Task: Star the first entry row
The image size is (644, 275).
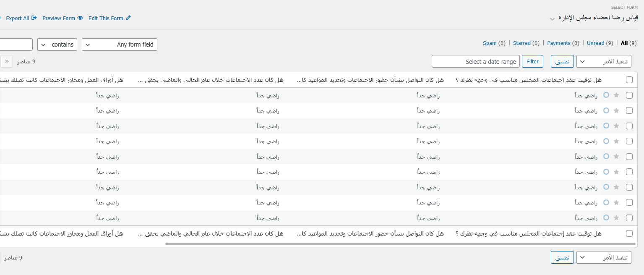Action: (x=616, y=95)
